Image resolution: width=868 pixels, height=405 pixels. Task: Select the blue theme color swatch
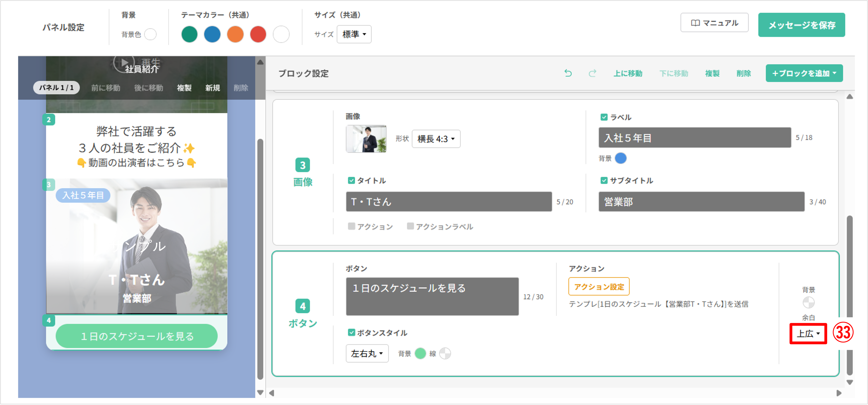212,34
